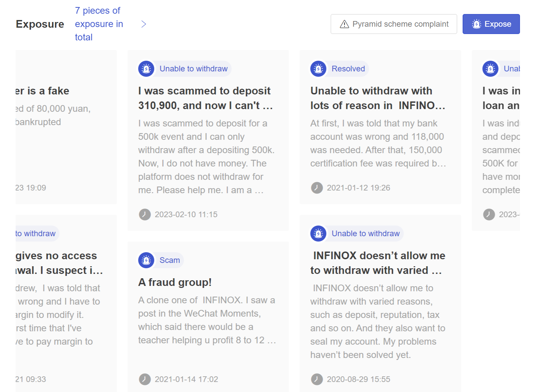
Task: Click the siren icon beside the Scam tag
Action: tap(146, 260)
